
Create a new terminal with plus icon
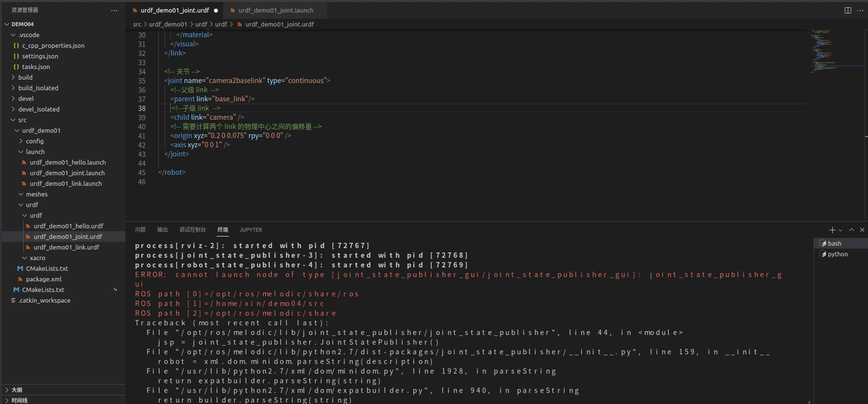tap(832, 230)
